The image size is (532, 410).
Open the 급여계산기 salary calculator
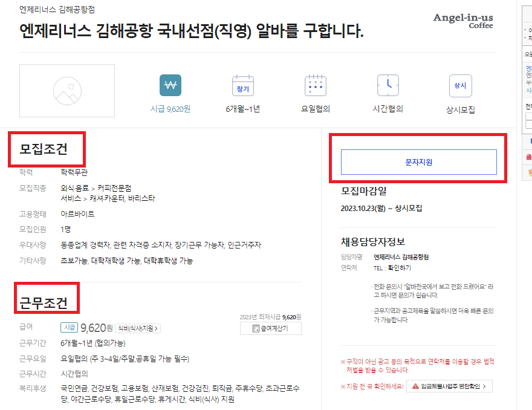[x=271, y=328]
